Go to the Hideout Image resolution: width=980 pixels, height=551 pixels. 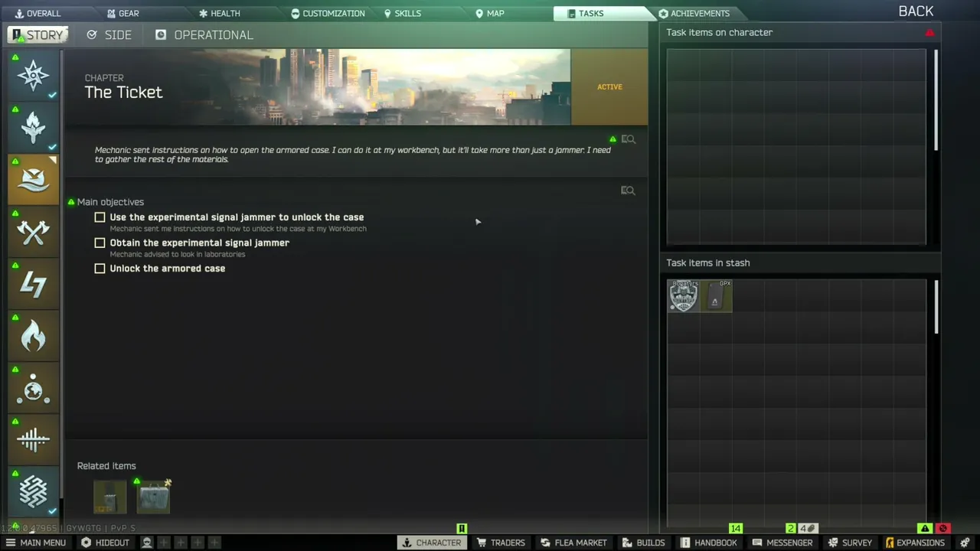[x=105, y=543]
